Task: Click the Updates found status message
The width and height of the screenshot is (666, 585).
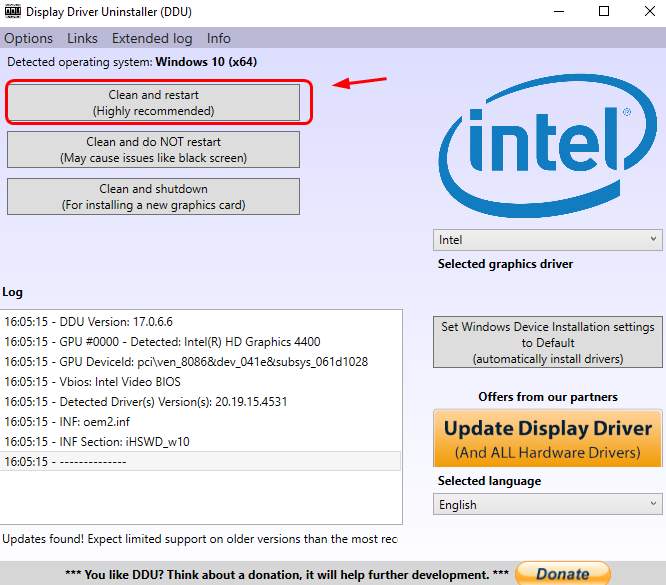Action: coord(200,539)
